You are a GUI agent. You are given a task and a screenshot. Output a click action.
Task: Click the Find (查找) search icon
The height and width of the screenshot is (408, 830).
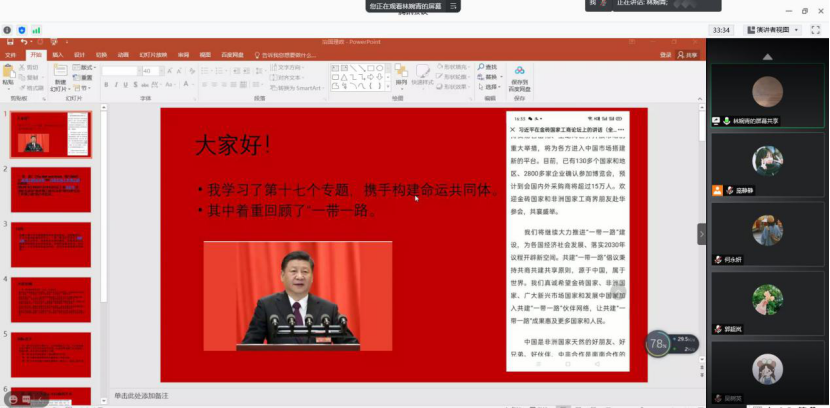click(x=489, y=67)
